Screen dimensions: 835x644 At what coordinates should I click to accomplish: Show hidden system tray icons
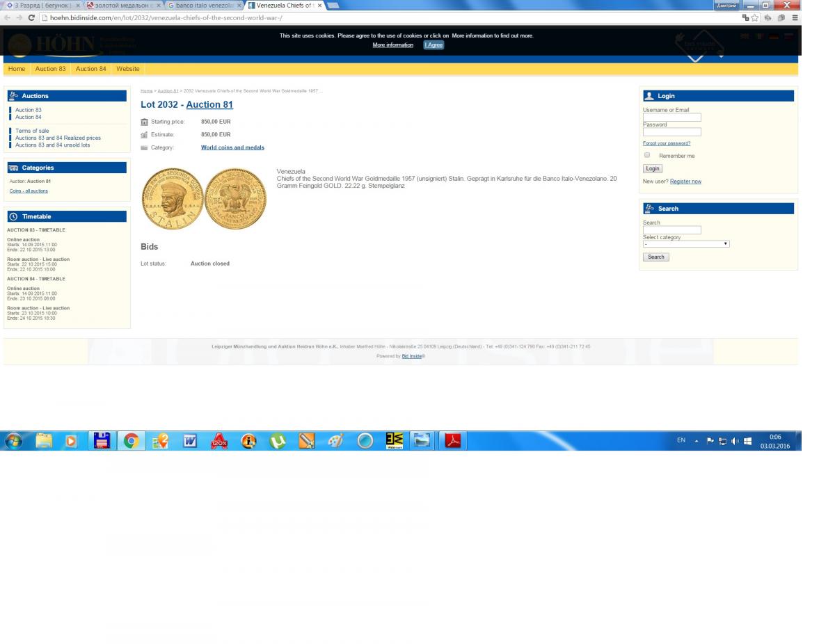[x=698, y=440]
